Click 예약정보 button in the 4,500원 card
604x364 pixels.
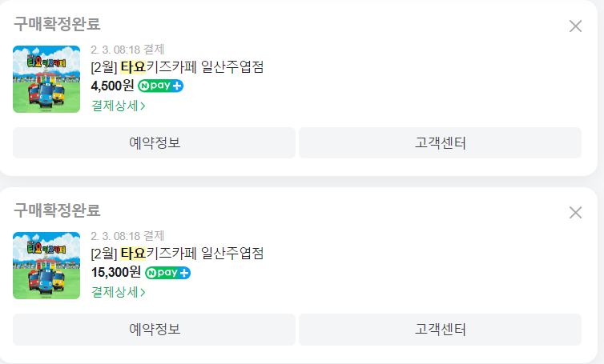point(155,143)
